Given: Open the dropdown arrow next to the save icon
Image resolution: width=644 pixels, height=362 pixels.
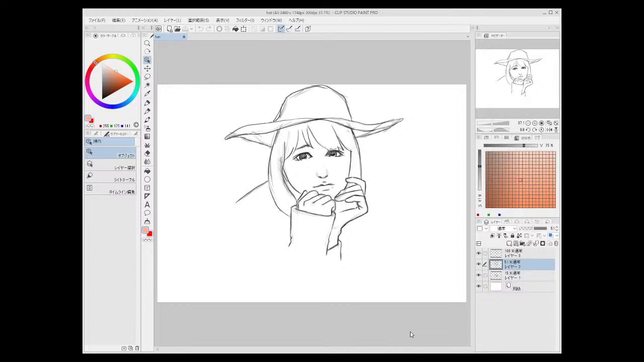Looking at the screenshot, I should coord(192,29).
